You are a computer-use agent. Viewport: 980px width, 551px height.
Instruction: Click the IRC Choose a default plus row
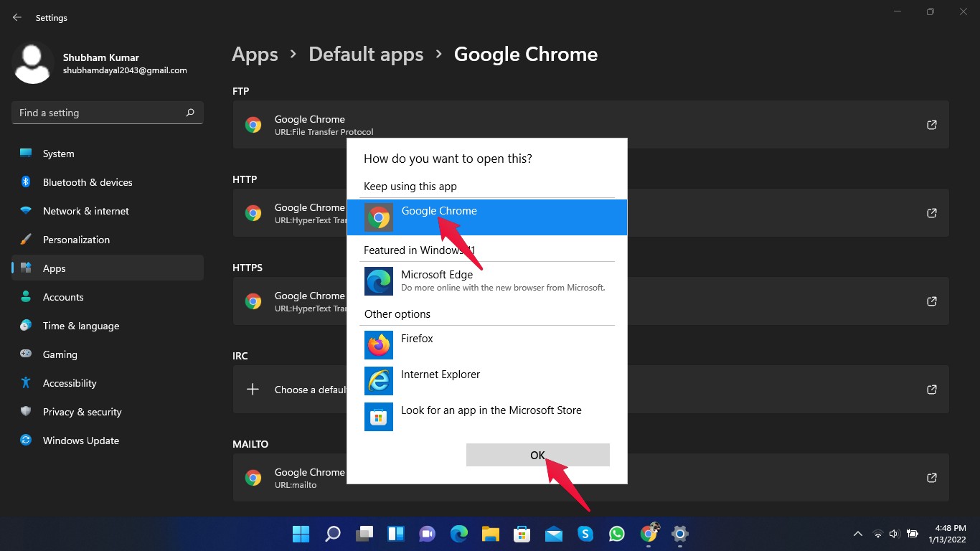[x=289, y=390]
